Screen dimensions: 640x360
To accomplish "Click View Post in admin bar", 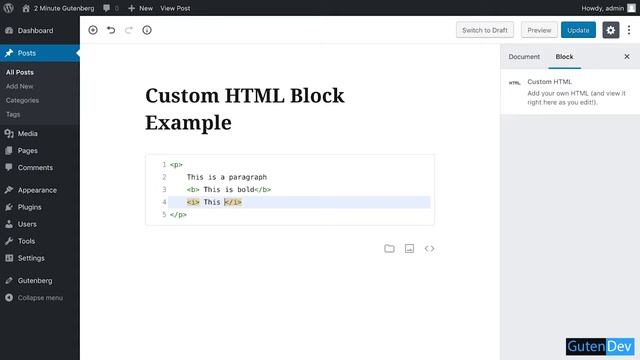I will tap(175, 8).
